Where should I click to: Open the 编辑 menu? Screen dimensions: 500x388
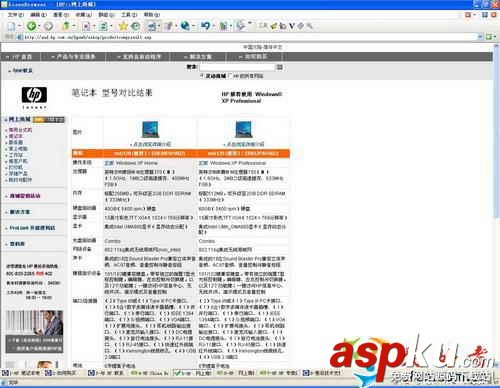[x=38, y=15]
